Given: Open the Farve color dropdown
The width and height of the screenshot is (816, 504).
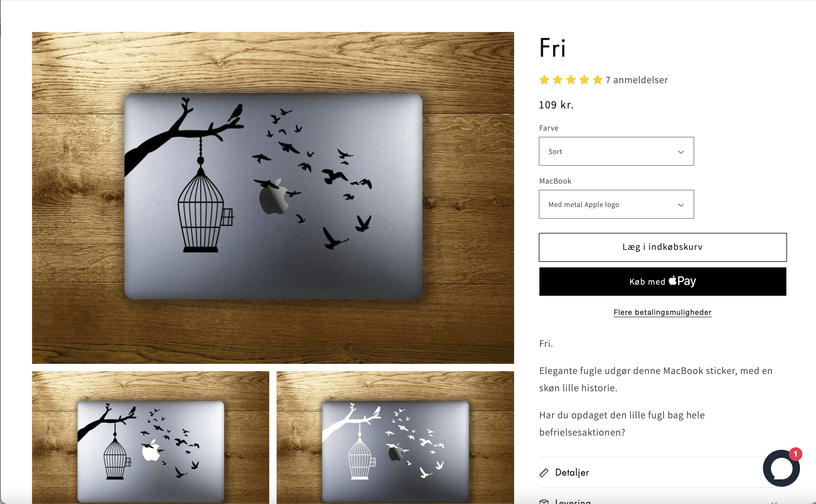Looking at the screenshot, I should coord(616,151).
